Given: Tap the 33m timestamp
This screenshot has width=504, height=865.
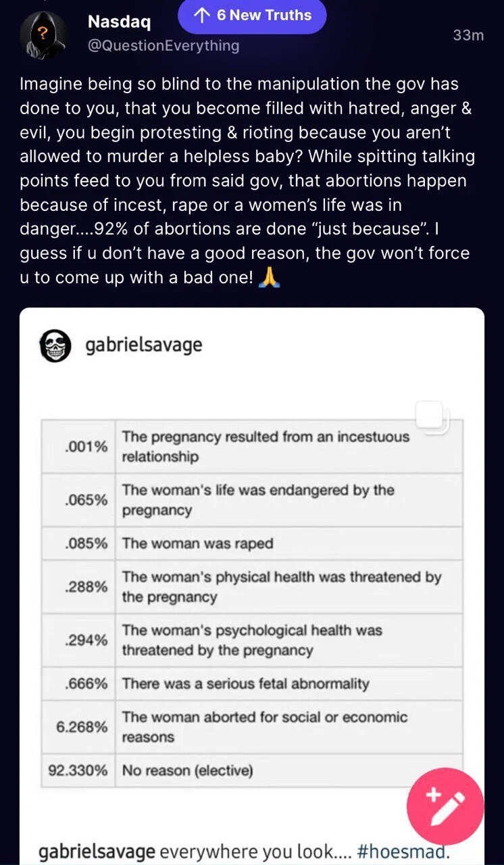Looking at the screenshot, I should (x=468, y=35).
